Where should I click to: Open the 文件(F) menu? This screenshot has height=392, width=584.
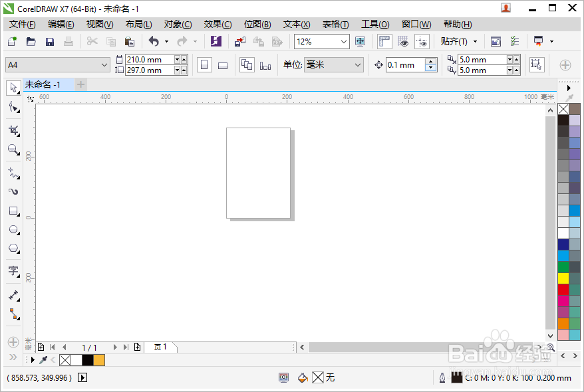coord(23,24)
